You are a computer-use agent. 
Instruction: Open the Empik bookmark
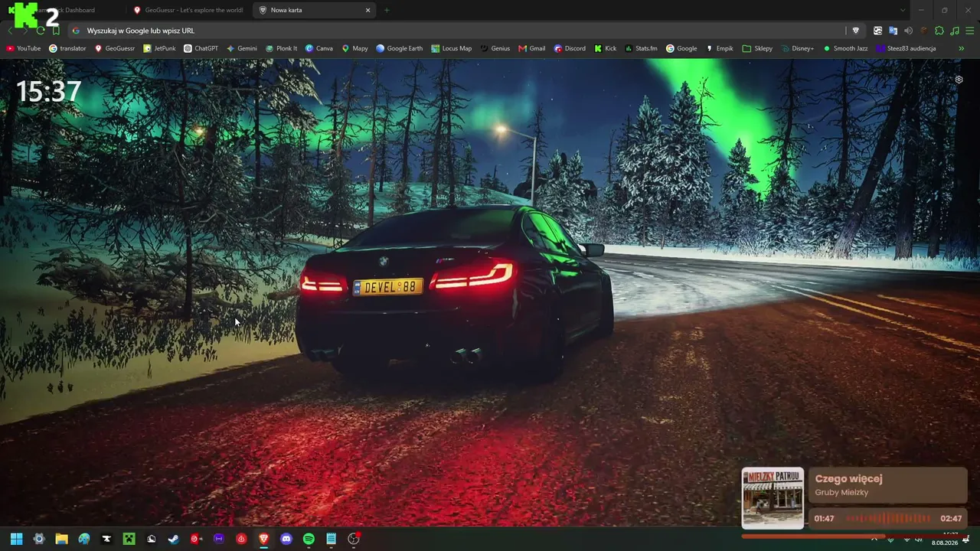(x=719, y=48)
